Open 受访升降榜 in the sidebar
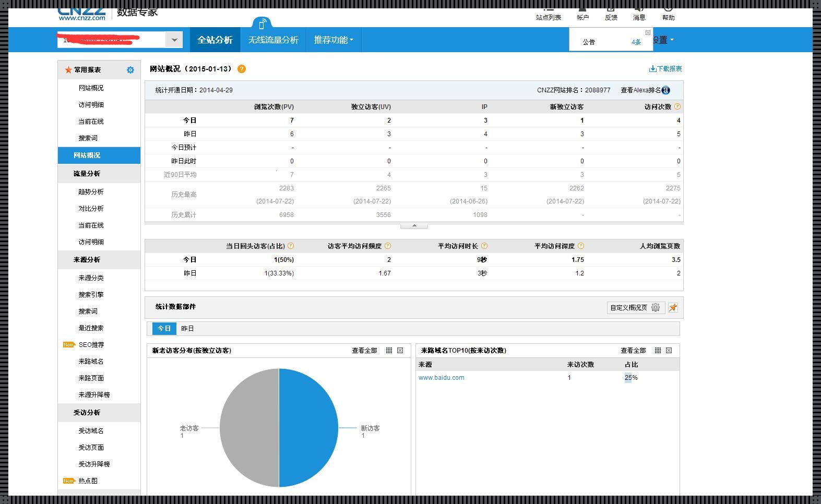 point(94,464)
